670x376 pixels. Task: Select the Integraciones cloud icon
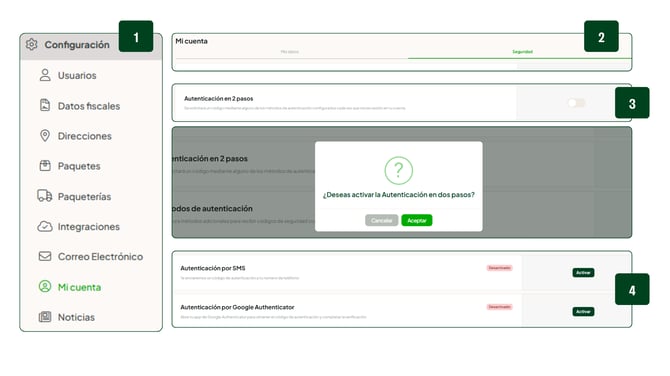45,226
